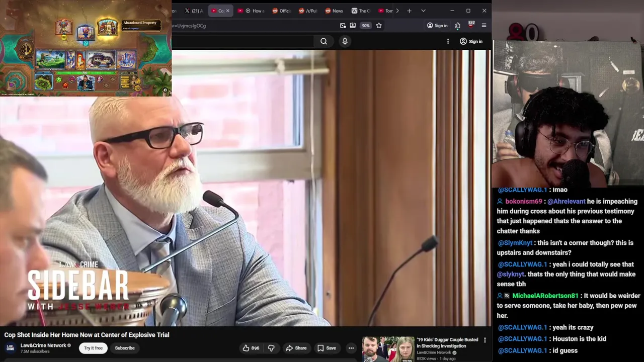Switch to the '/r/Pub' Reddit tab
Screen dimensions: 644x362
click(308, 11)
